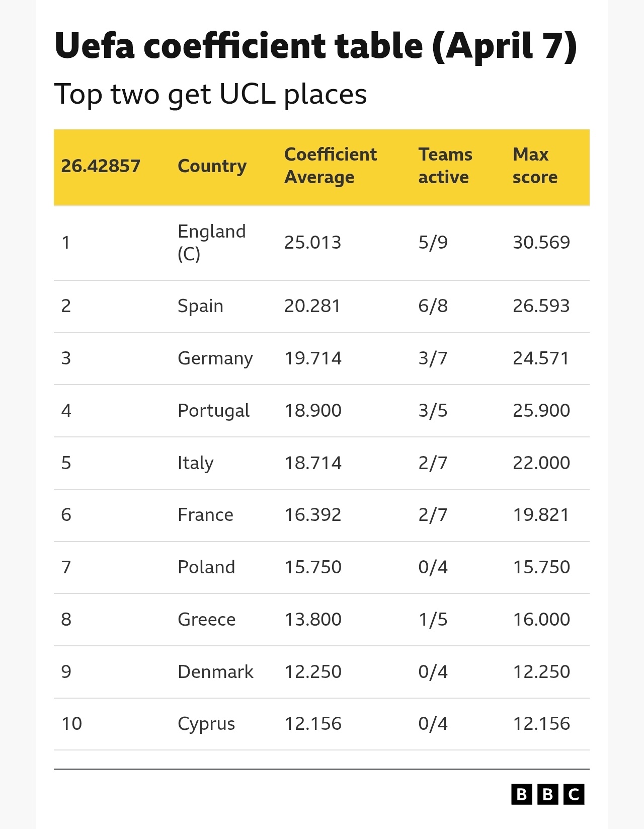
Task: Click the France country cell
Action: [205, 515]
